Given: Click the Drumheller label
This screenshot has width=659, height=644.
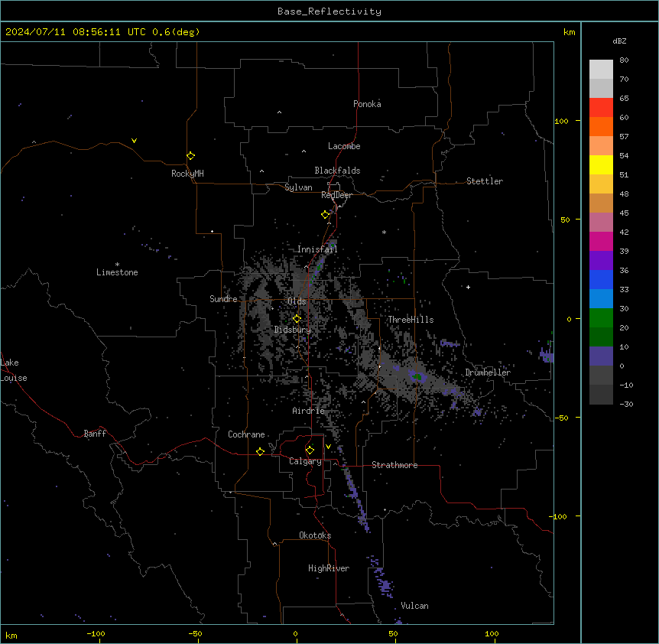Looking at the screenshot, I should [x=488, y=372].
